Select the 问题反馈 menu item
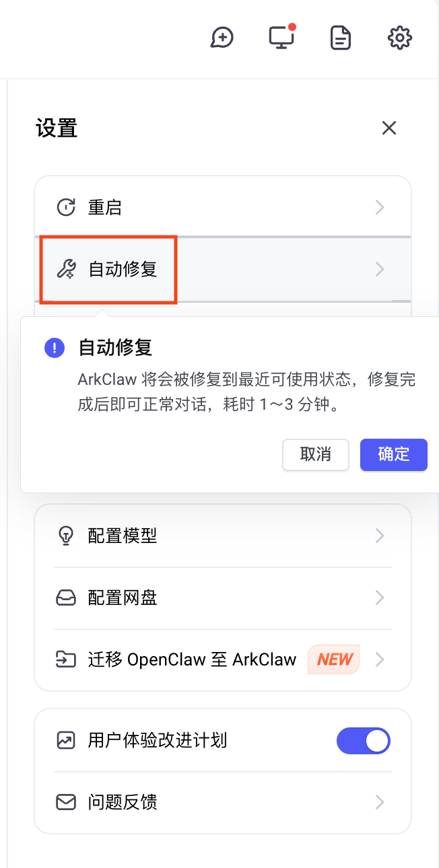The height and width of the screenshot is (868, 439). 123,802
